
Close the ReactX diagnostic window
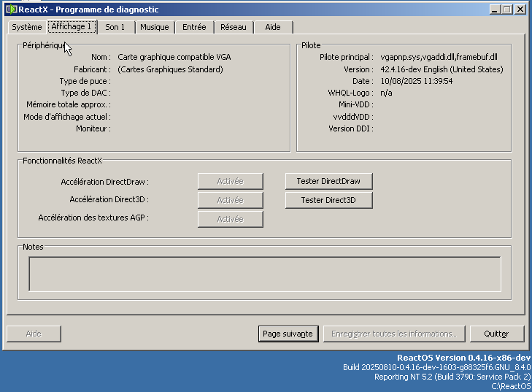pyautogui.click(x=520, y=9)
